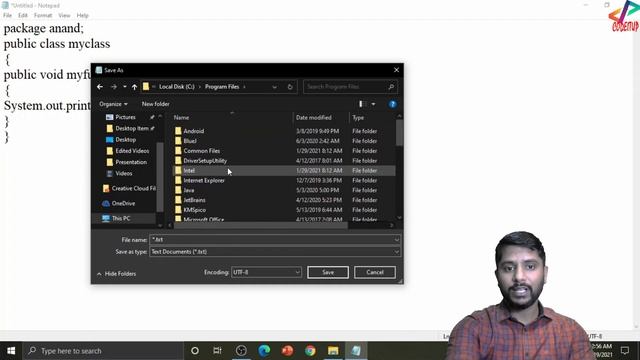Select the BlueJ folder
Image resolution: width=640 pixels, height=360 pixels.
(x=190, y=141)
